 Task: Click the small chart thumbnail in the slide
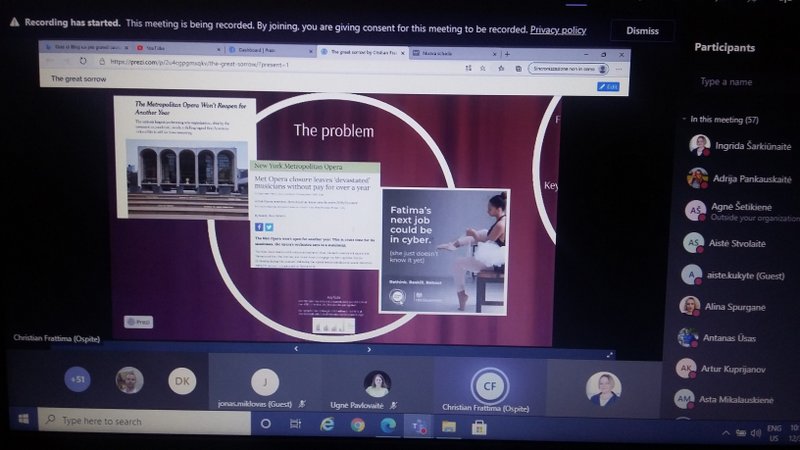coord(334,326)
